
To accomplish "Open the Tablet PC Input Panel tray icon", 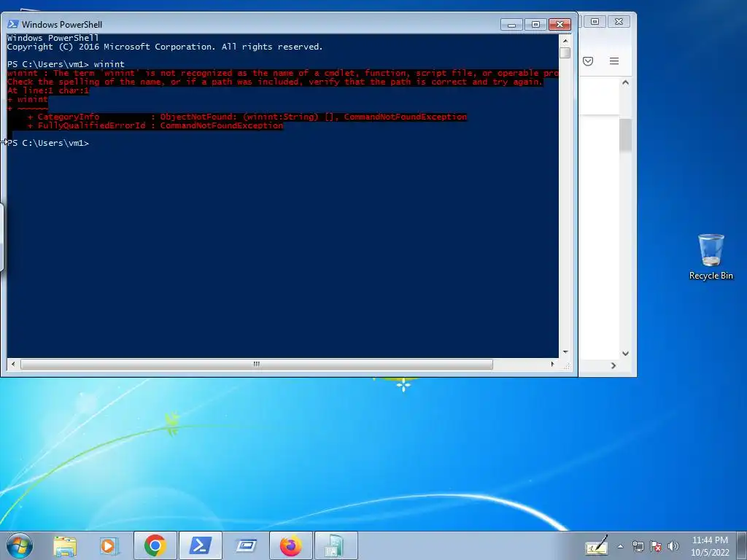I will pos(597,545).
